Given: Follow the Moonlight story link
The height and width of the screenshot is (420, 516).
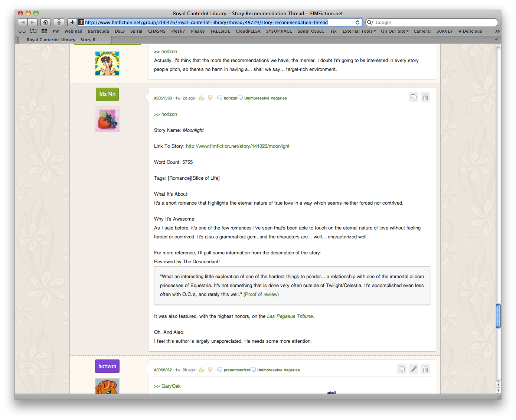Looking at the screenshot, I should click(238, 146).
